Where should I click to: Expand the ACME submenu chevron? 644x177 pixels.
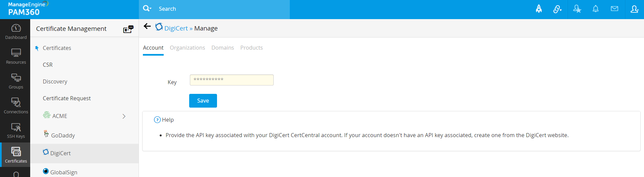pyautogui.click(x=124, y=116)
